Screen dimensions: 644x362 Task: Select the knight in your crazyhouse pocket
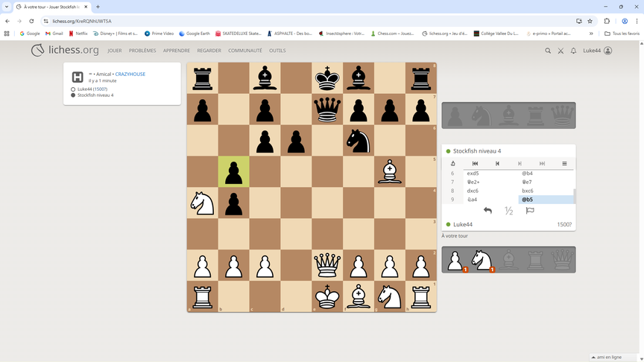pyautogui.click(x=482, y=260)
